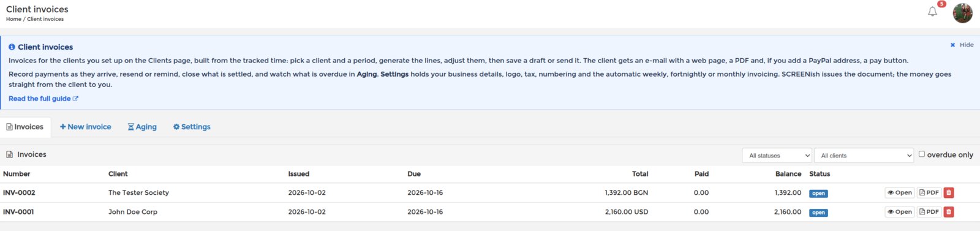Click the Number column header
The height and width of the screenshot is (231, 980).
(x=17, y=174)
